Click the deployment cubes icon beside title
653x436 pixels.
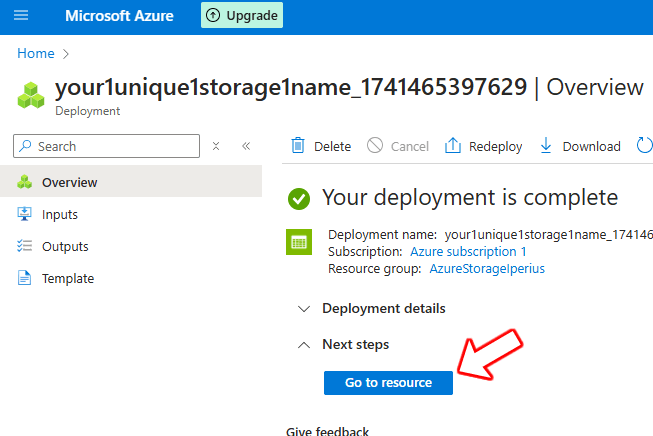click(31, 95)
